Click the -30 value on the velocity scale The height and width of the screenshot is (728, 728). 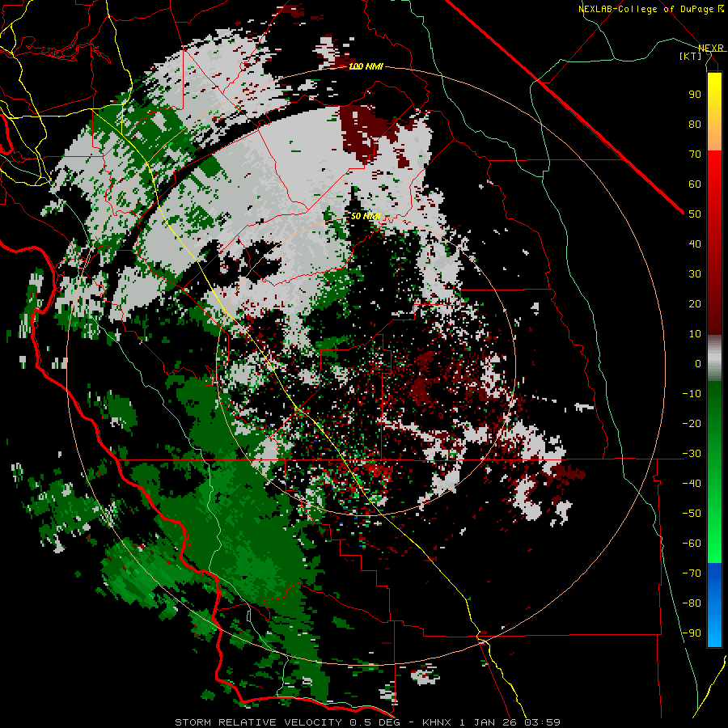tap(692, 454)
